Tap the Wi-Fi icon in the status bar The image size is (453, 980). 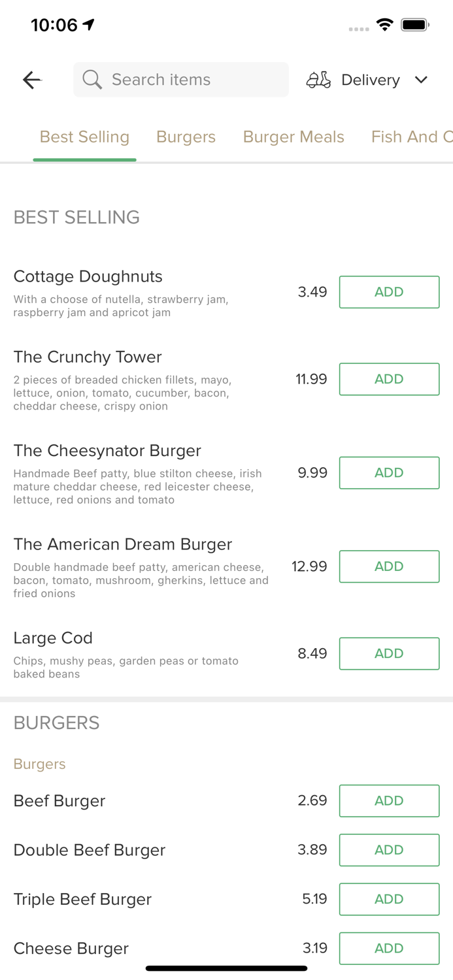[385, 24]
